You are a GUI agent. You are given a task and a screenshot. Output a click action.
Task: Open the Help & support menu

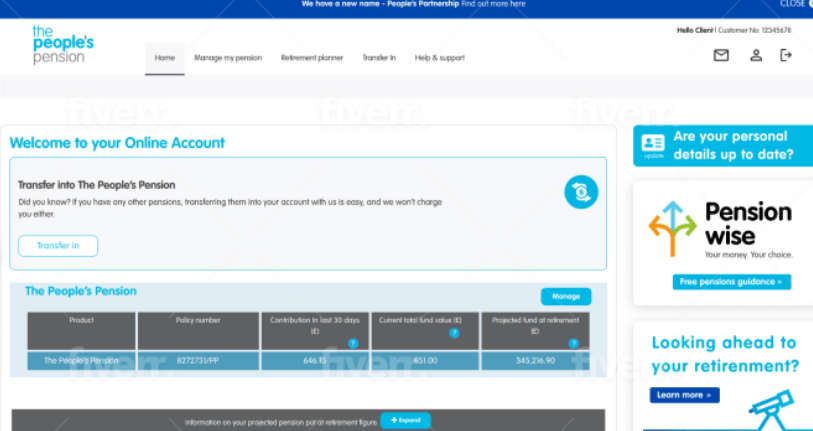[x=440, y=58]
